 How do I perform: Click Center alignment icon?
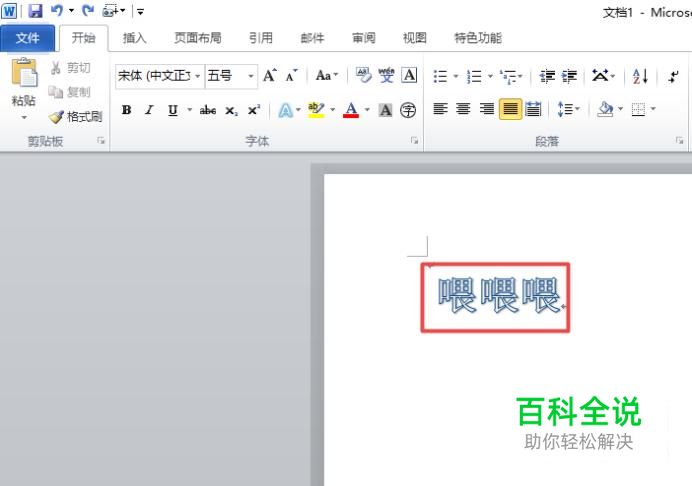click(x=463, y=109)
